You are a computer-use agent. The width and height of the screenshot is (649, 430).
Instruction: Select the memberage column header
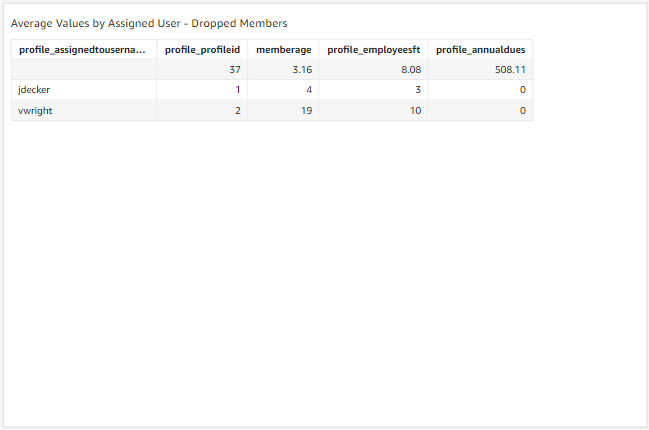click(x=283, y=50)
